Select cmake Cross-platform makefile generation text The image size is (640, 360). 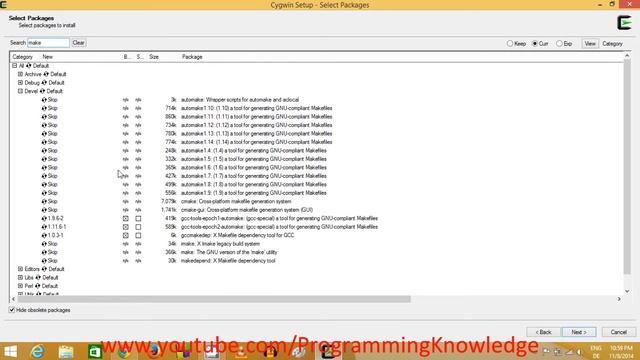coord(236,201)
